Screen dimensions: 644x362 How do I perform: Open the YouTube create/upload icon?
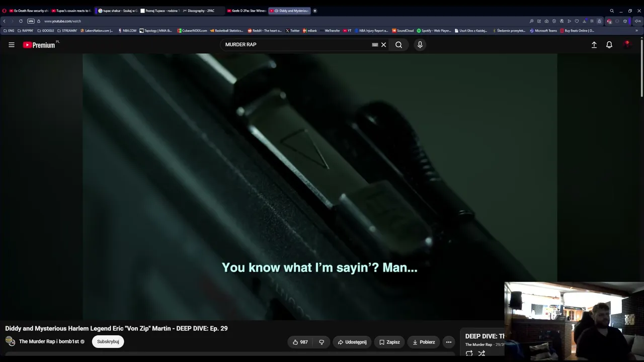594,45
